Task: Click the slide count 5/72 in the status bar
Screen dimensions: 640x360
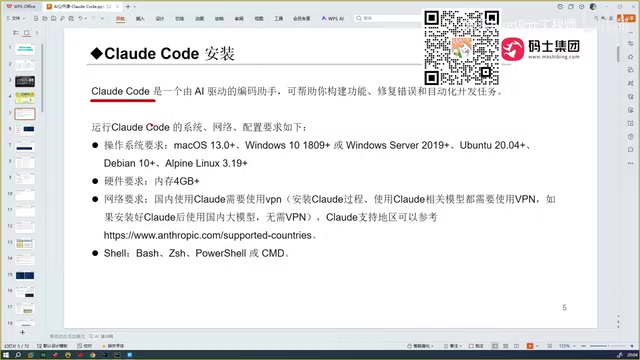Action: coord(17,346)
